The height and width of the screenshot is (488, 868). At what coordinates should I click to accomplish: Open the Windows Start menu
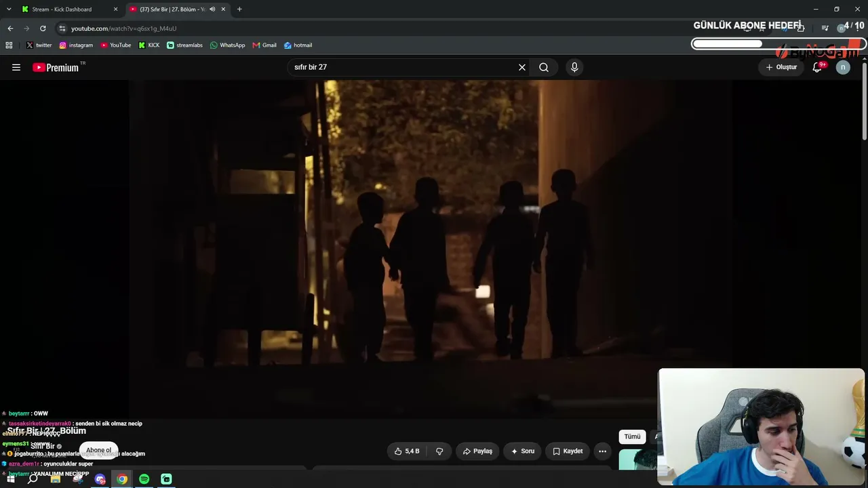point(11,479)
